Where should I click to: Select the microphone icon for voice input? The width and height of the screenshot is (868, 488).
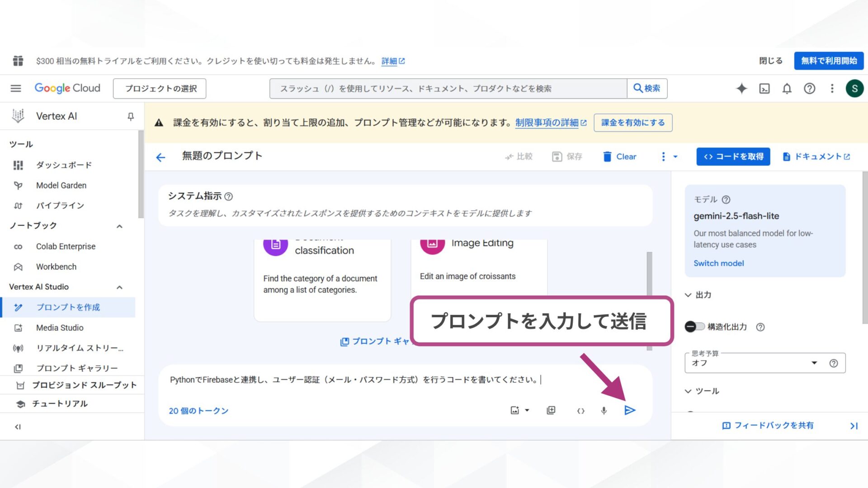pos(603,410)
